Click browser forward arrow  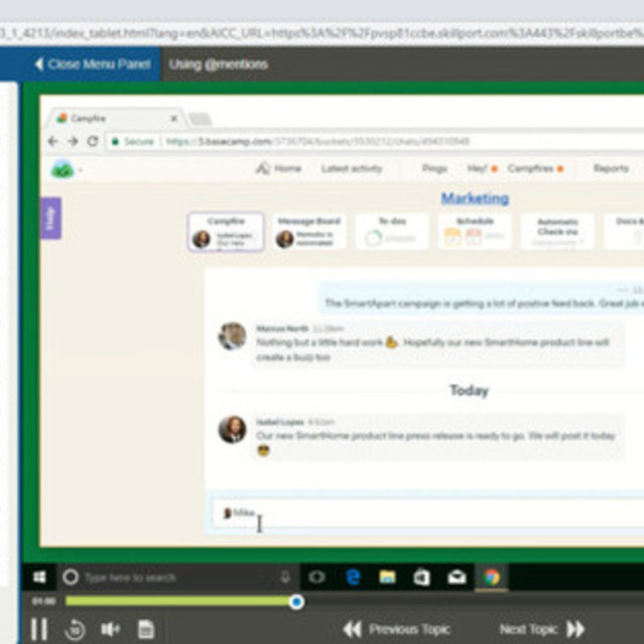point(72,142)
